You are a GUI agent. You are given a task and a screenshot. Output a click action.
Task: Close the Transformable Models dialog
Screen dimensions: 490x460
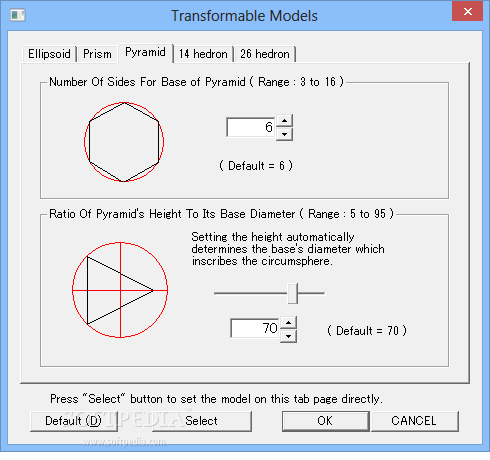(x=467, y=12)
